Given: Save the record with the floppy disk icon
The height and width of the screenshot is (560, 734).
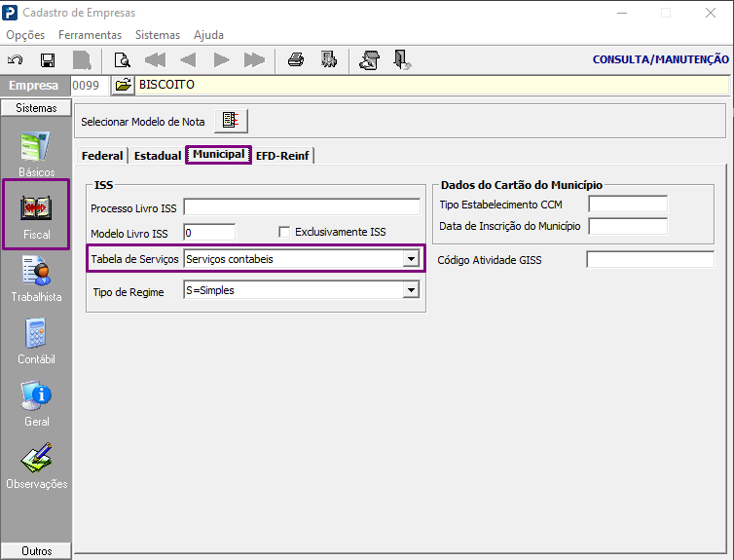Looking at the screenshot, I should tap(48, 60).
